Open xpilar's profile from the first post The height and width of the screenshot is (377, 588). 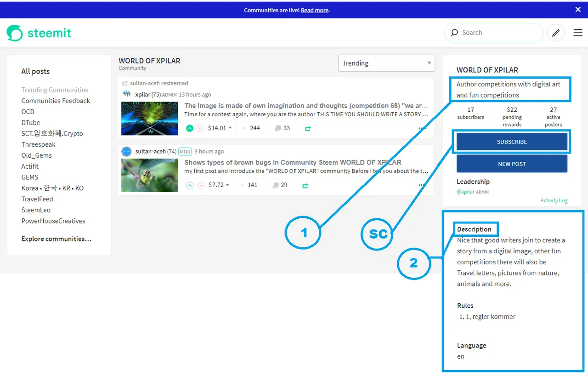click(143, 95)
